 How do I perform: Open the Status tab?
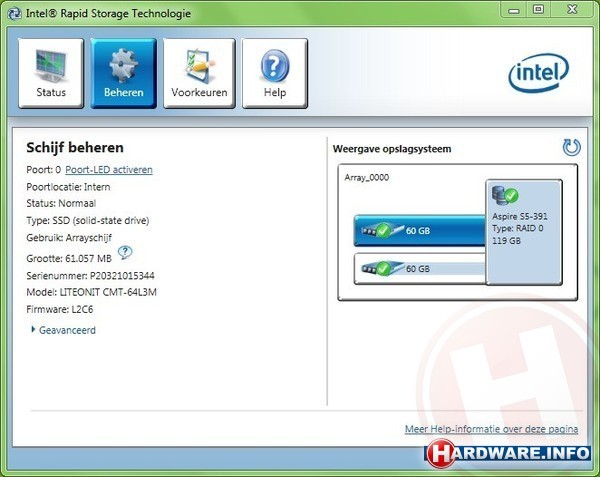51,73
